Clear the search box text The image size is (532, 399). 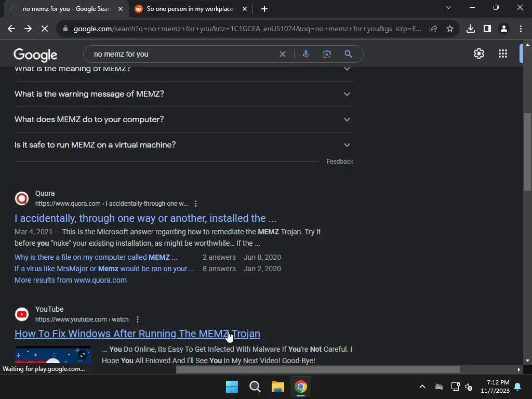coord(282,54)
